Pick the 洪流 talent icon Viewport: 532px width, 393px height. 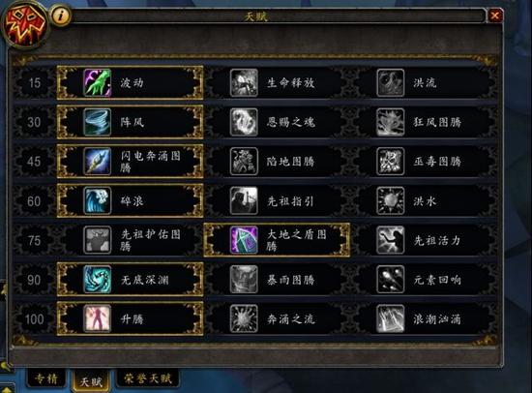390,82
